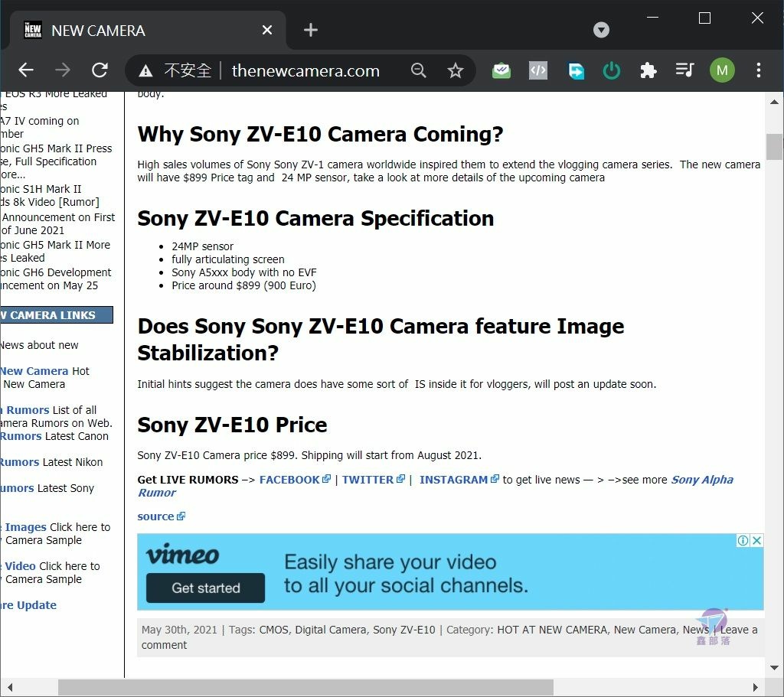Open GH5 Mark II Press sidebar link
This screenshot has width=784, height=697.
coord(56,161)
